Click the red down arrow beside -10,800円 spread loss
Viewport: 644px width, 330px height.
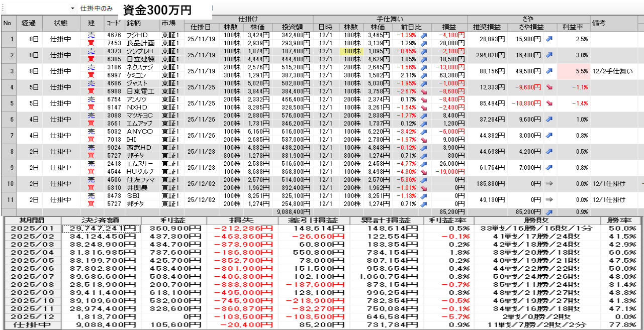[549, 103]
